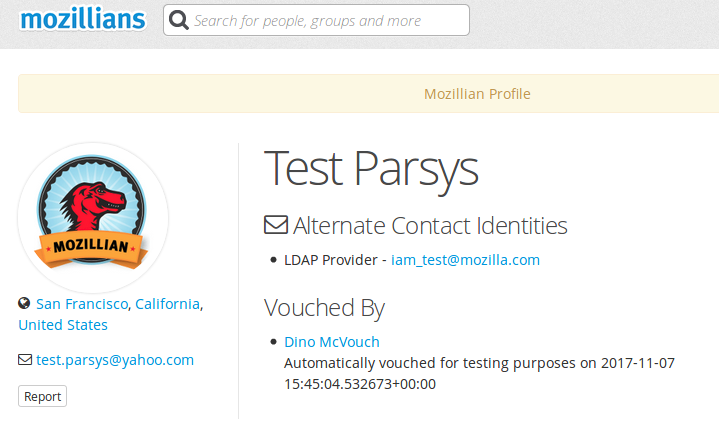The width and height of the screenshot is (719, 440).
Task: Click the envelope icon beside the yahoo email
Action: point(25,360)
